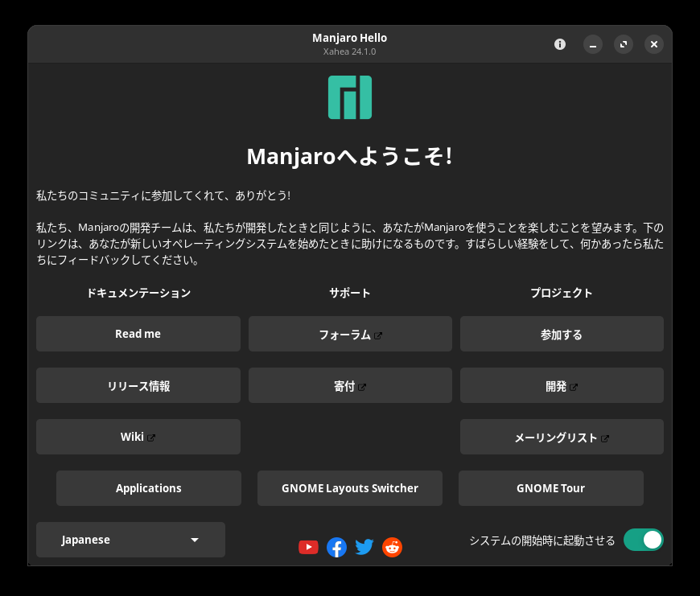Click the 私たちのコミュニティに参加してくれて thank-you line
The height and width of the screenshot is (596, 700).
tap(163, 195)
